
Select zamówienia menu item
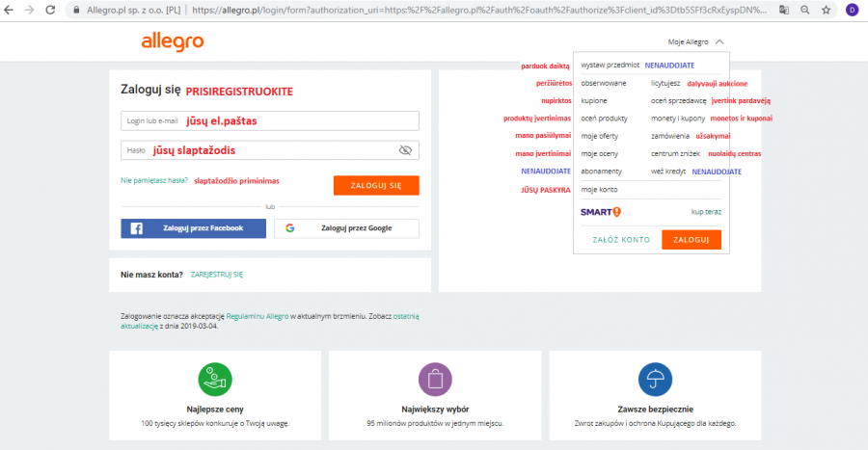(670, 136)
